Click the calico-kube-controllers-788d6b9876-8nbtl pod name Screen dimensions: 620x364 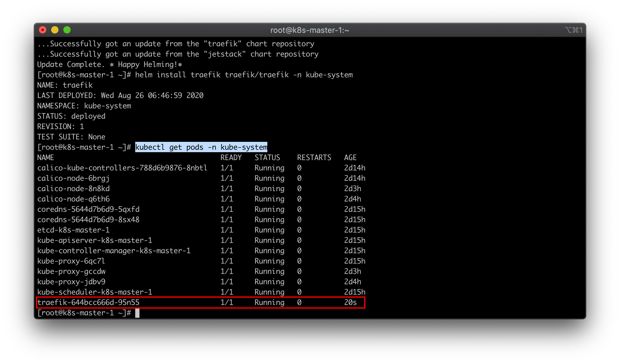point(122,168)
